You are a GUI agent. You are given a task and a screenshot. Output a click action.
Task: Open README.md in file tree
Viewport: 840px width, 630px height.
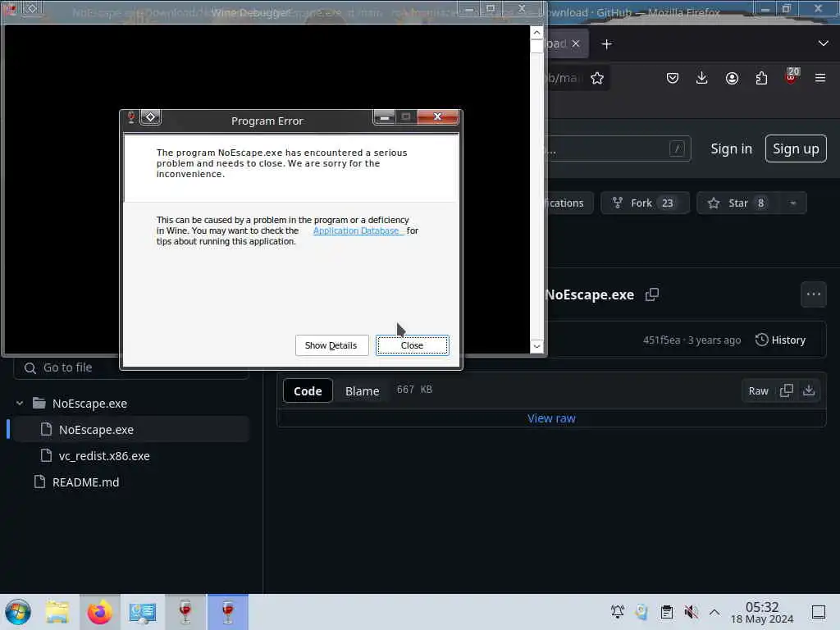[x=85, y=482]
